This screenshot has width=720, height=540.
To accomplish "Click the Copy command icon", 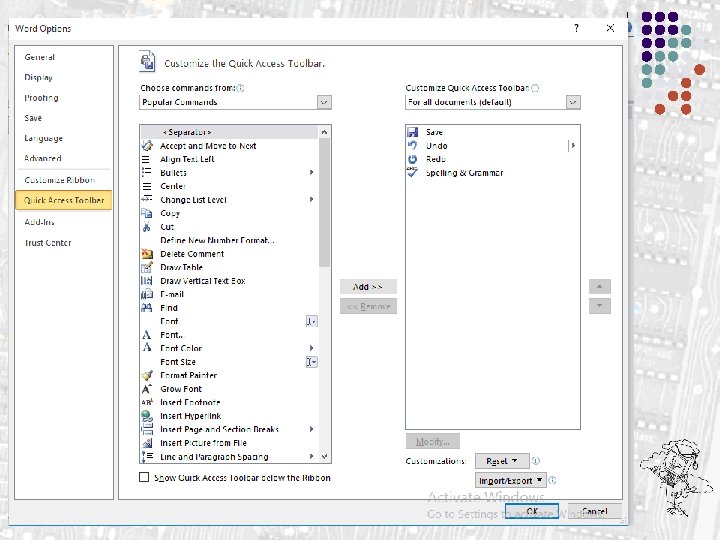I will coord(147,213).
